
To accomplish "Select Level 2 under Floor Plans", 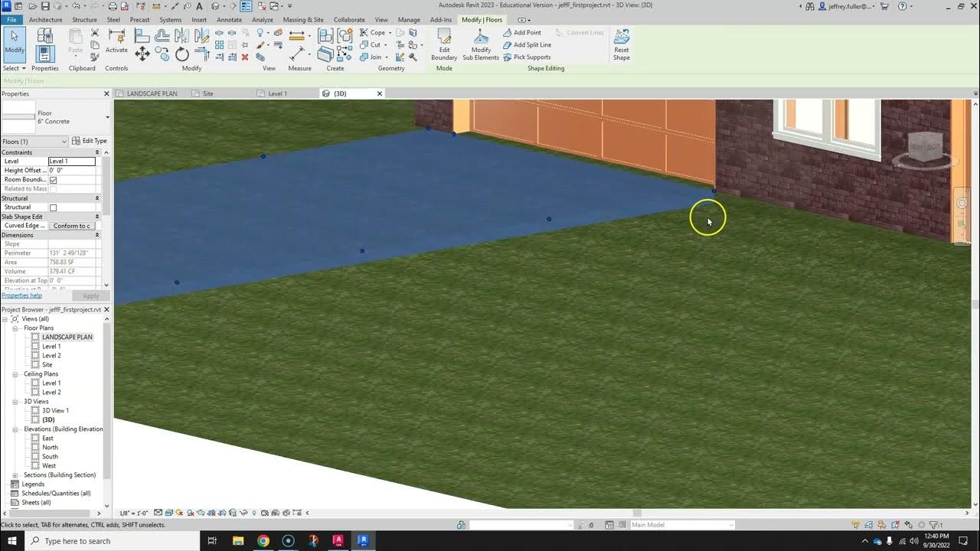I will (x=51, y=356).
